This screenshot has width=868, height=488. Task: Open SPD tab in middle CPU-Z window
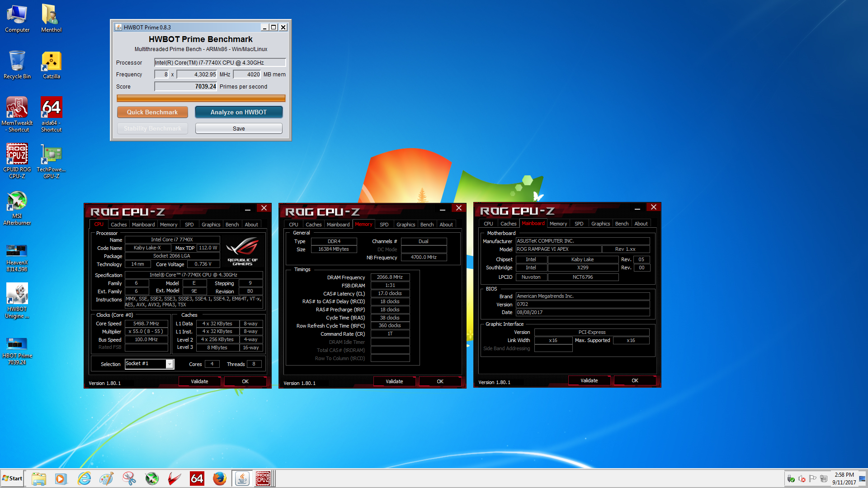384,225
